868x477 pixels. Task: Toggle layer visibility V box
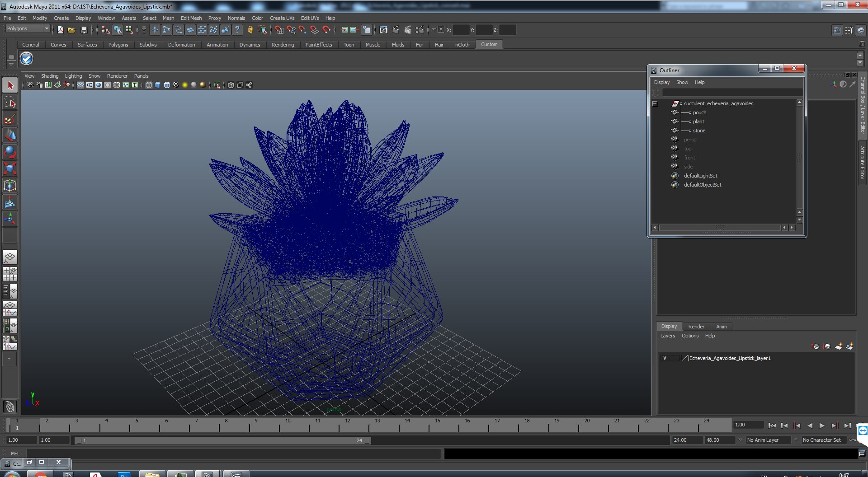[x=665, y=358]
